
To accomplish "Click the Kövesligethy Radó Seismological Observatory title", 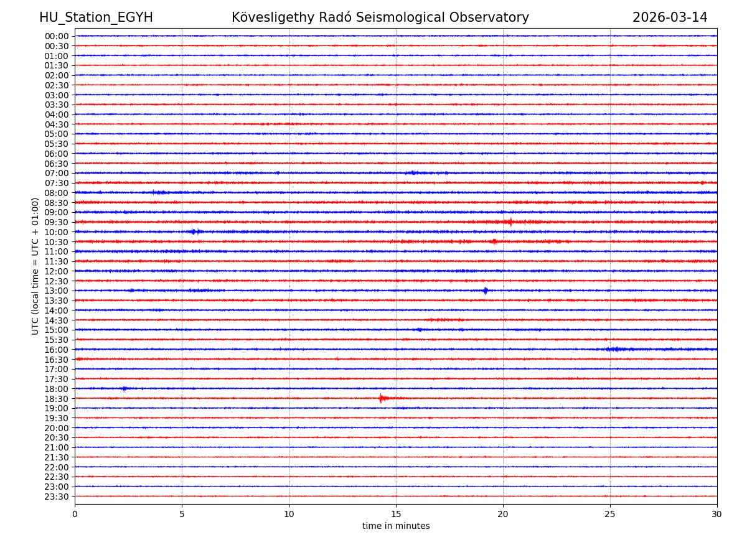I will (380, 18).
